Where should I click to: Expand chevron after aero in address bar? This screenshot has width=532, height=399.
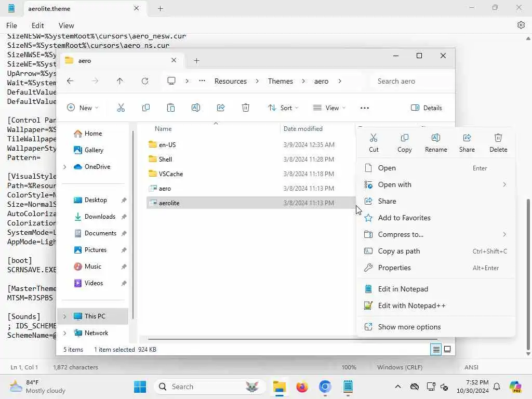340,81
